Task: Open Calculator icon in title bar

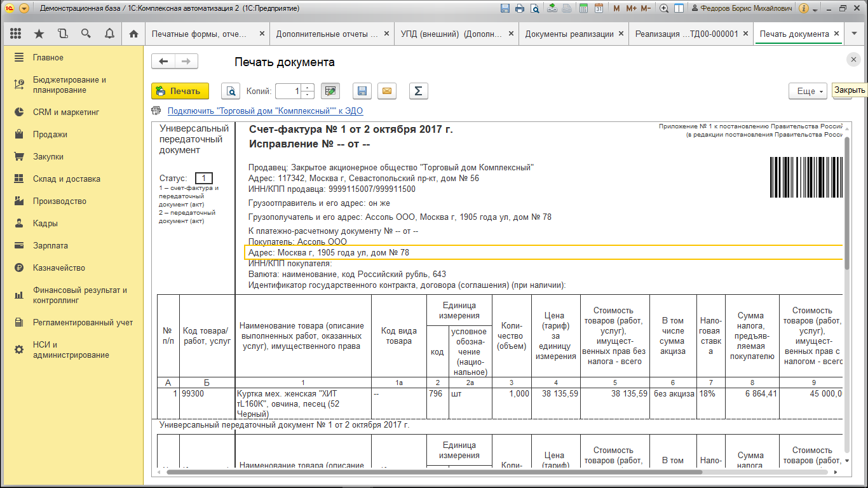Action: (583, 8)
